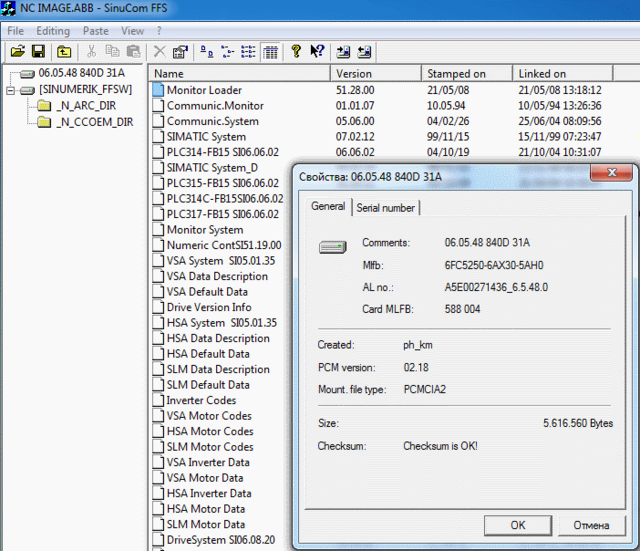The width and height of the screenshot is (640, 551).
Task: Sort list by Name column header
Action: (x=239, y=73)
